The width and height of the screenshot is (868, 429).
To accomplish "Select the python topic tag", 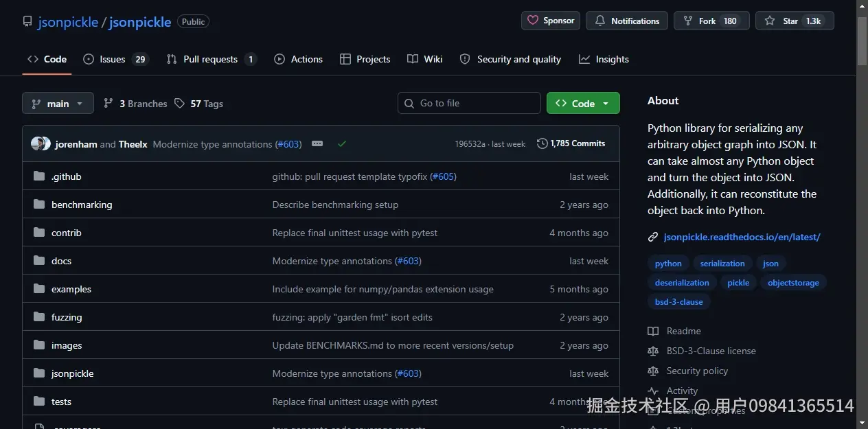I will pyautogui.click(x=668, y=264).
